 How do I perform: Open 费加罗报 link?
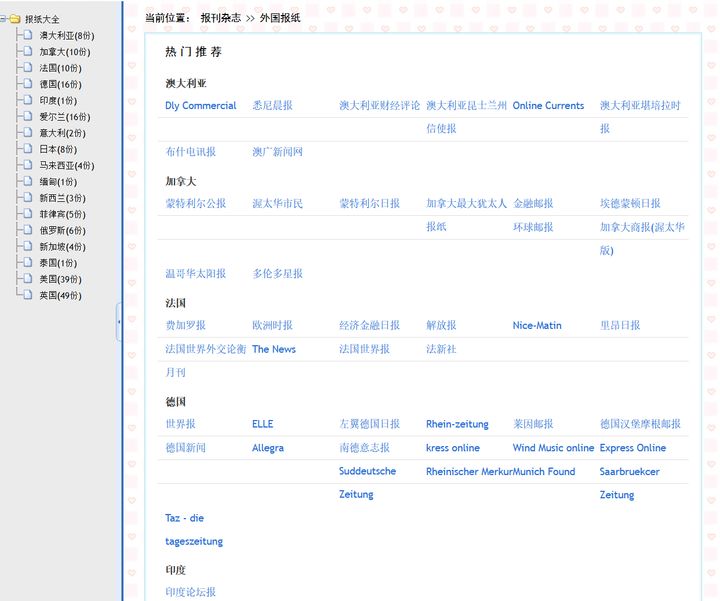[x=186, y=326]
